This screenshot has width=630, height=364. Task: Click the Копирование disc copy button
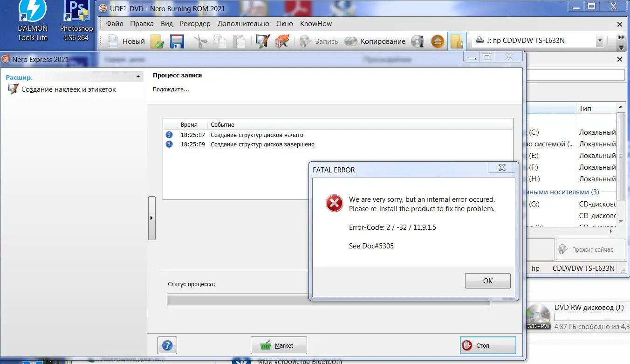(x=375, y=41)
